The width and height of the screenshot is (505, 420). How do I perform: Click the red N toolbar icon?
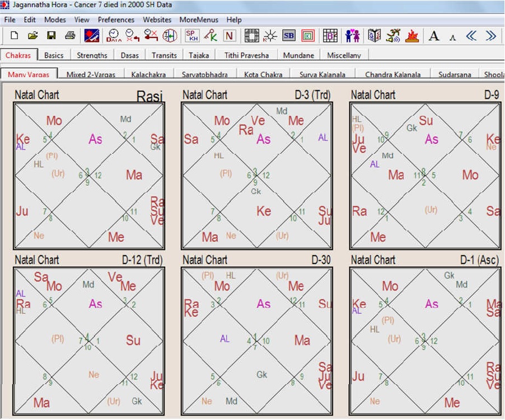click(229, 36)
